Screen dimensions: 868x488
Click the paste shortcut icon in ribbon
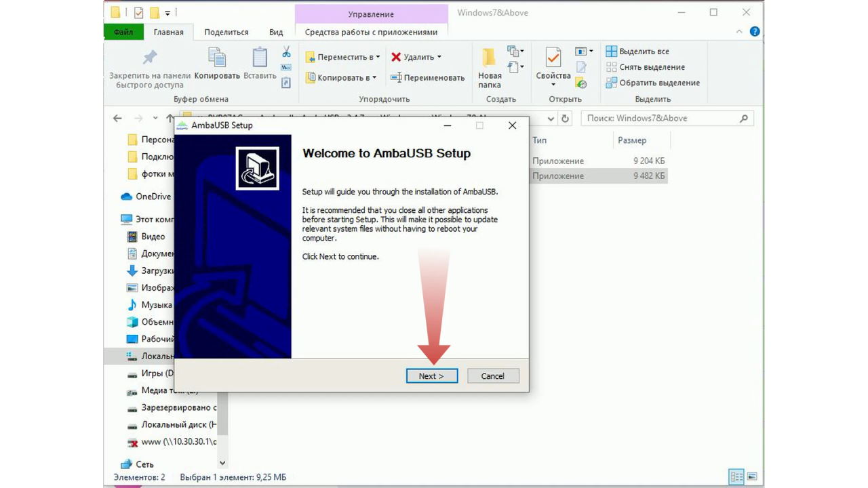[286, 83]
